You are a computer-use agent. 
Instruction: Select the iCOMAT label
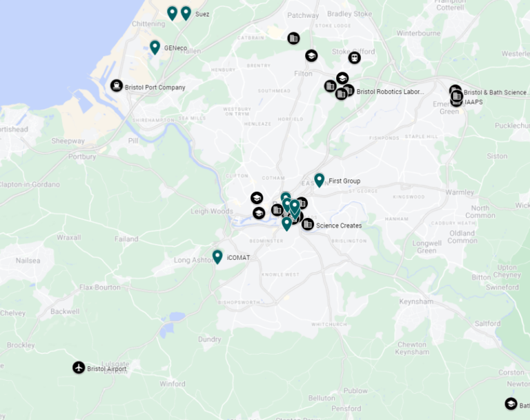[x=239, y=257]
